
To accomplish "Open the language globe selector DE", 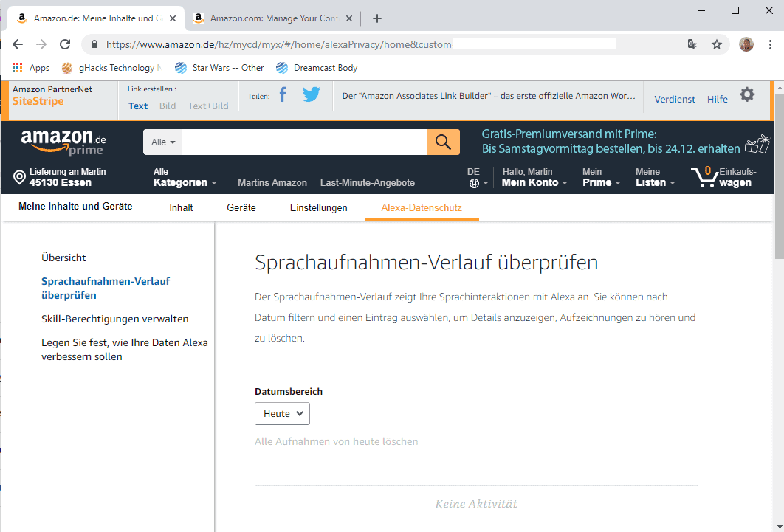I will [x=478, y=177].
